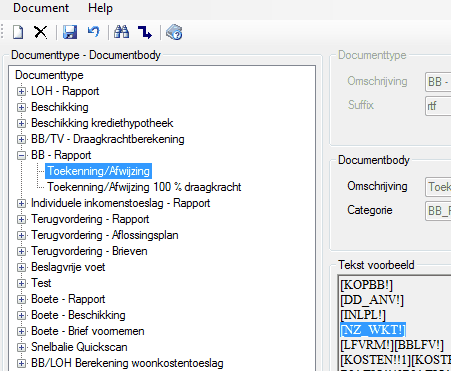Select Terugvordering - Rapport item
The width and height of the screenshot is (451, 371).
(x=90, y=219)
